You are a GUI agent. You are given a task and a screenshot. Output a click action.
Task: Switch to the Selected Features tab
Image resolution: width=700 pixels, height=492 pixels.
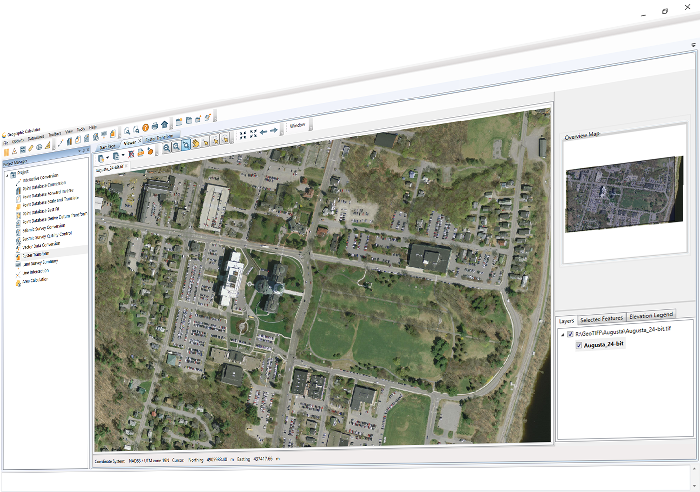coord(601,319)
